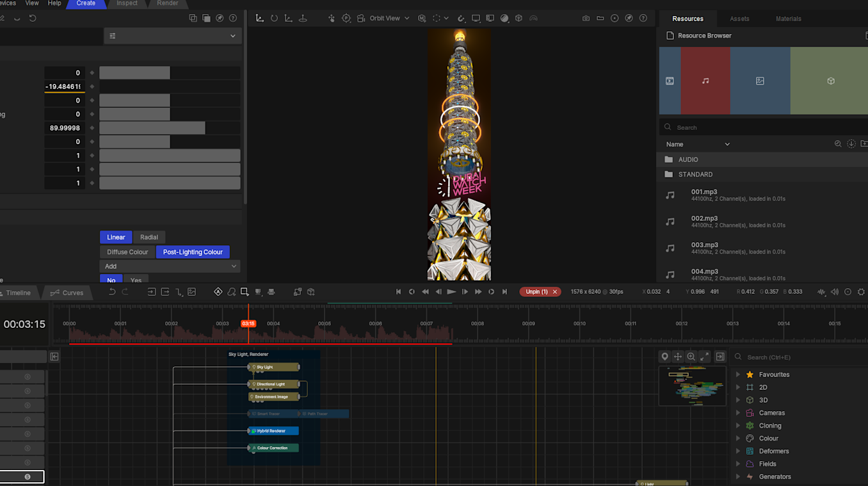Open the Add blend mode dropdown
The height and width of the screenshot is (486, 868).
170,266
